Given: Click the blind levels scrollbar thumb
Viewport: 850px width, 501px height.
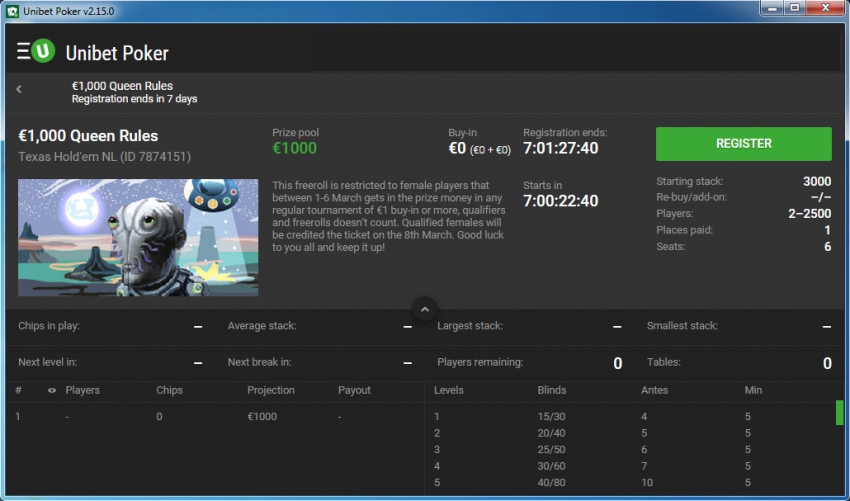Looking at the screenshot, I should pyautogui.click(x=839, y=413).
